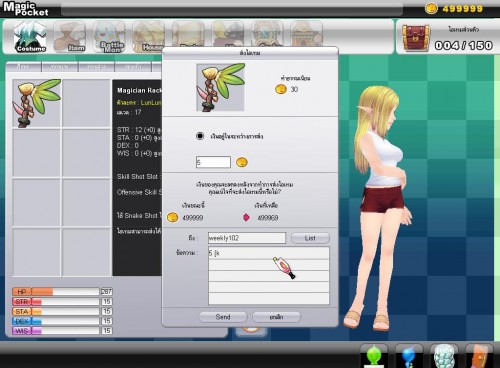500x368 pixels.
Task: Switch to the second inventory tab
Action: (60, 67)
